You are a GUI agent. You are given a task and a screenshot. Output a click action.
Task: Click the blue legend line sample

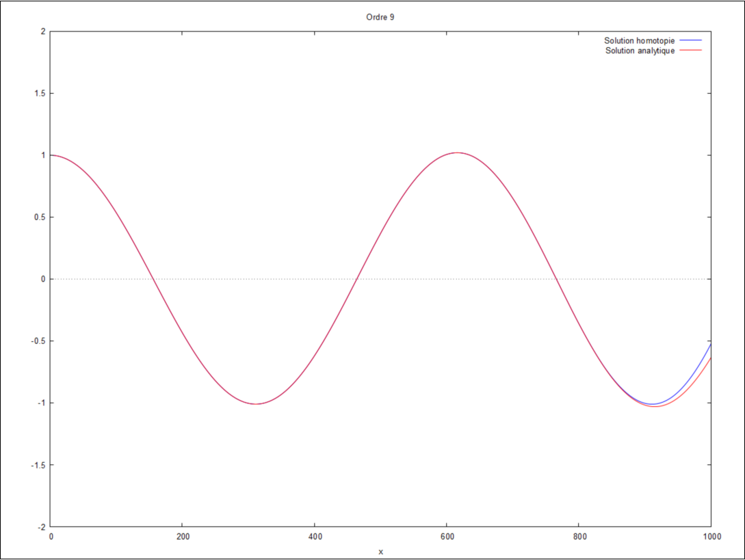pos(690,40)
